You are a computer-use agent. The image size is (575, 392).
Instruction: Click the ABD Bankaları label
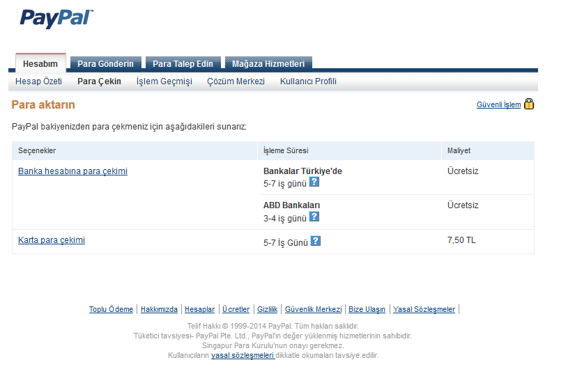click(x=291, y=205)
